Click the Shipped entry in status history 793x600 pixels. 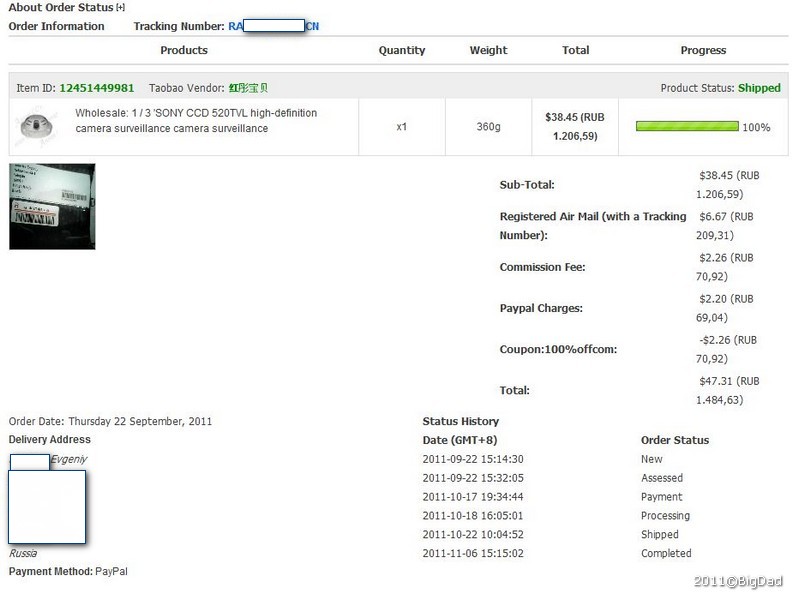pyautogui.click(x=659, y=534)
